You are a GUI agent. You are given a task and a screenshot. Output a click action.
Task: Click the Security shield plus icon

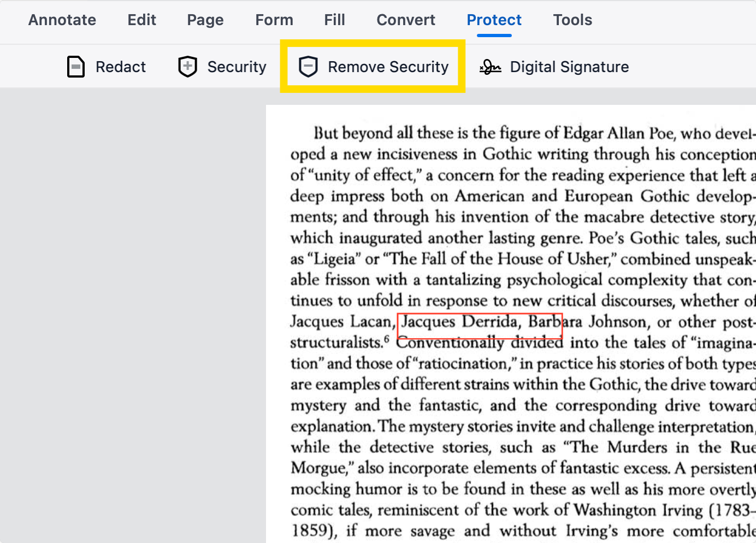187,67
